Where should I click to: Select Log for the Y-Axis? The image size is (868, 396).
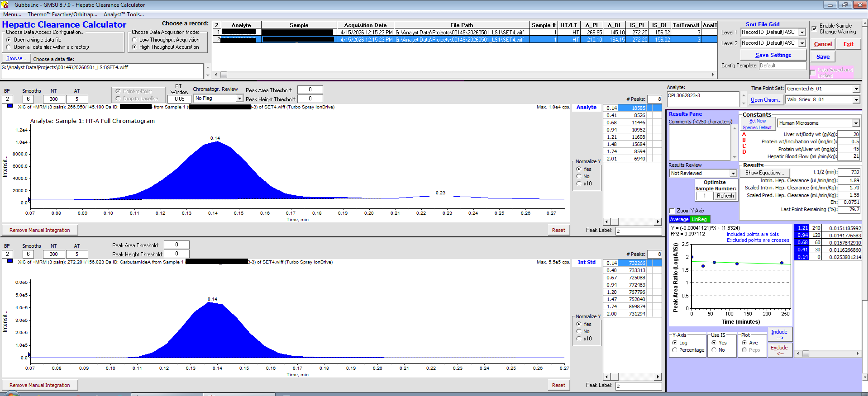675,343
